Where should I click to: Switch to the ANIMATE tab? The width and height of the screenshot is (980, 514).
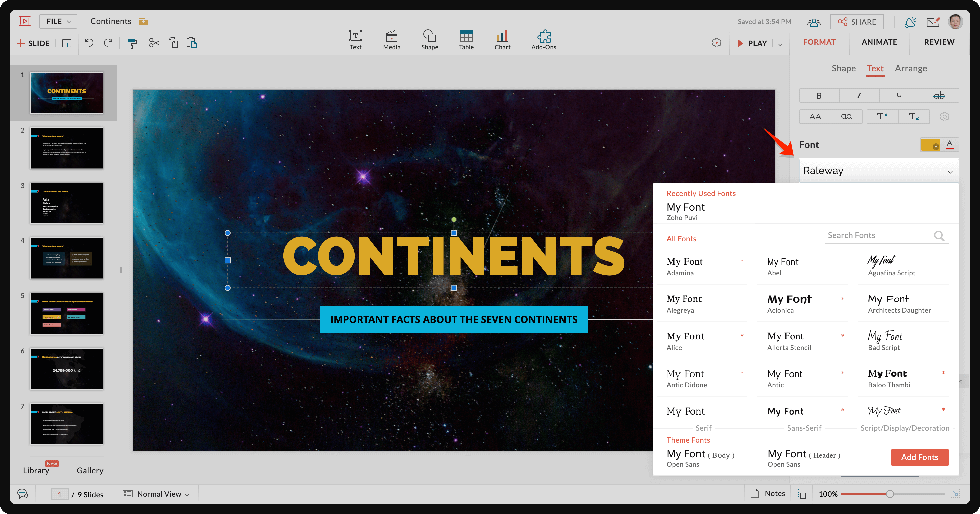pos(879,42)
